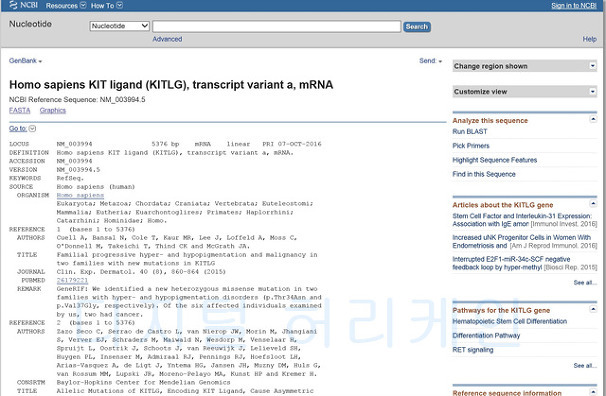The height and width of the screenshot is (396, 606).
Task: Open the Resources menu
Action: point(66,5)
